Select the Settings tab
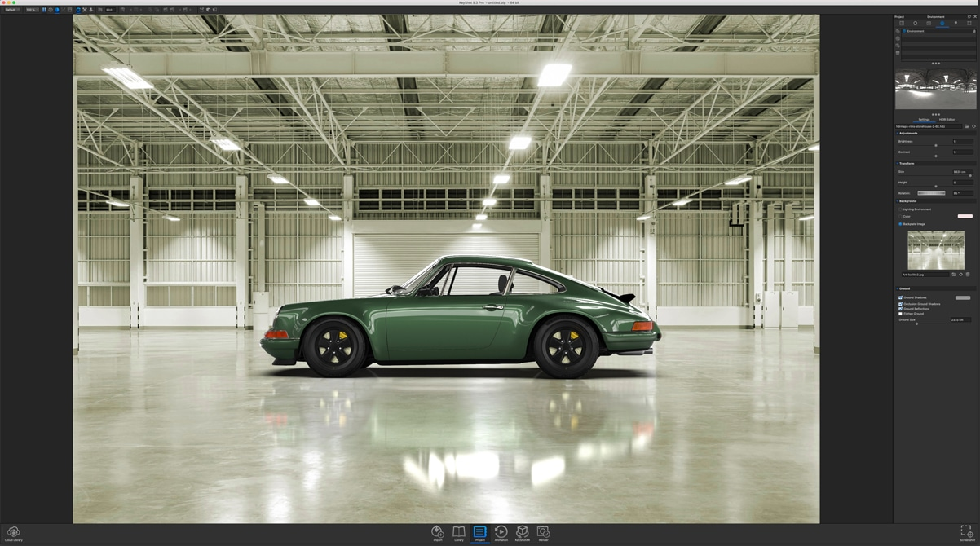 [924, 120]
